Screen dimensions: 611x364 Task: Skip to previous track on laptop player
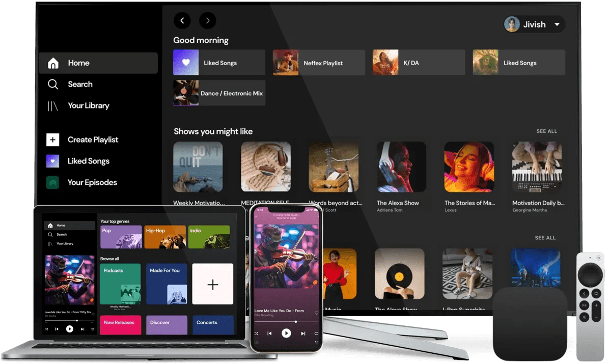pos(57,329)
